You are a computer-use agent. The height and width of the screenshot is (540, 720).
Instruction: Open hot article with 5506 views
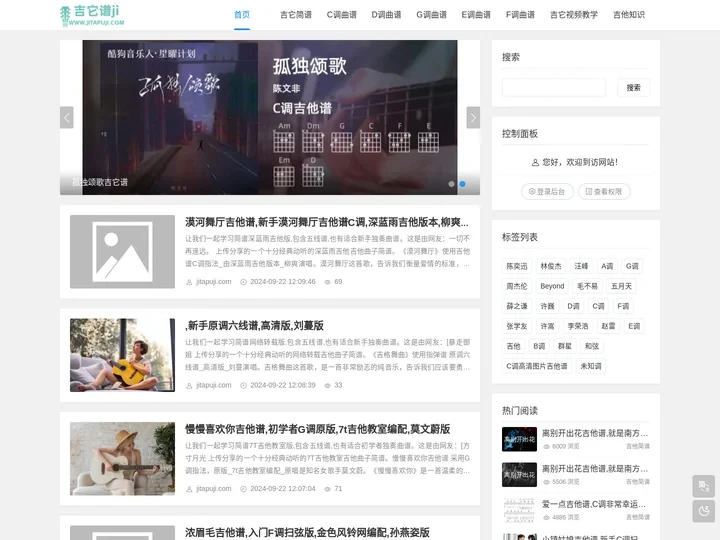point(595,468)
